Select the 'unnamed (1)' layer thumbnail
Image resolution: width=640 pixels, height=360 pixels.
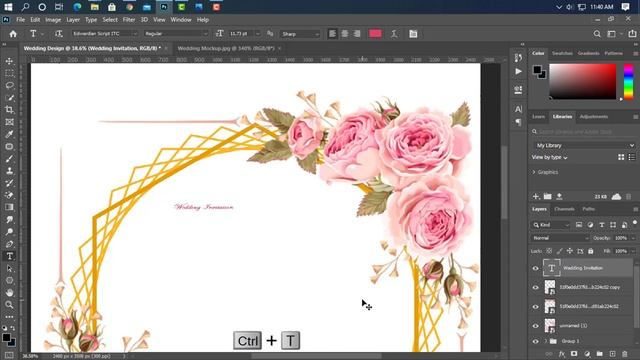click(x=550, y=326)
